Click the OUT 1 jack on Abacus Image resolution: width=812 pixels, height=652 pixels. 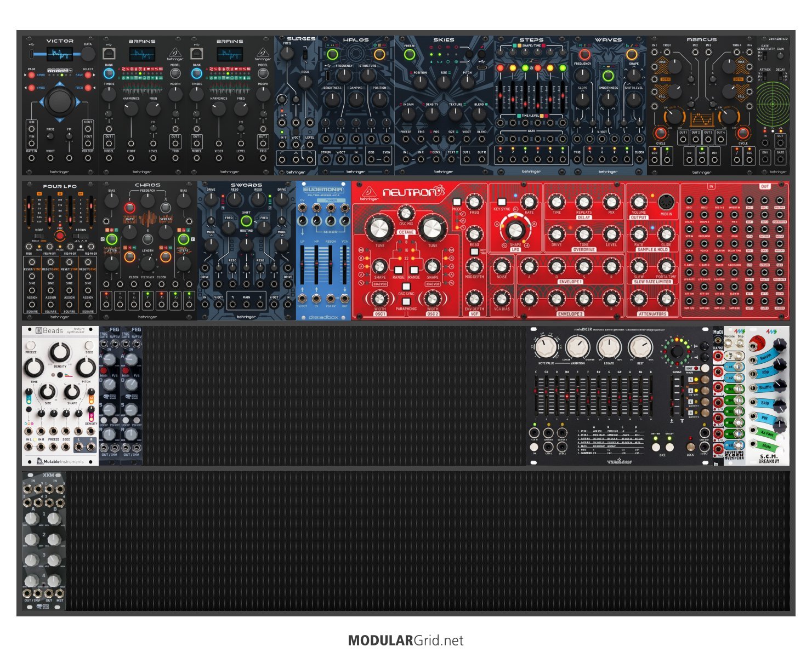tap(683, 139)
